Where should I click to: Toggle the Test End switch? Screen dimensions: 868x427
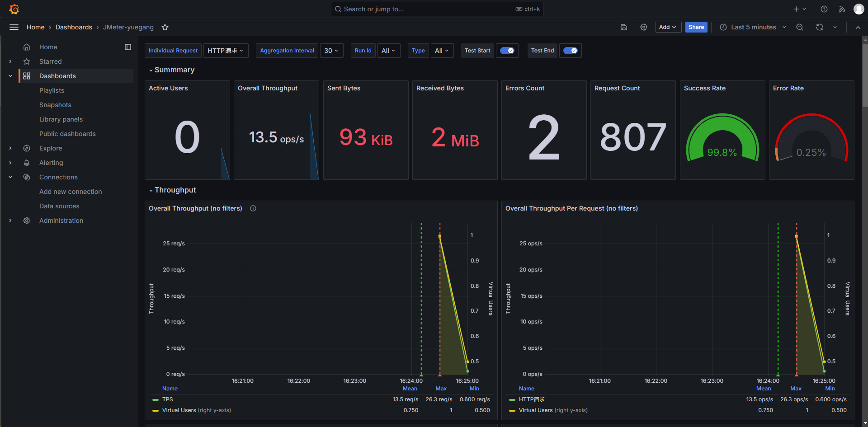[571, 51]
